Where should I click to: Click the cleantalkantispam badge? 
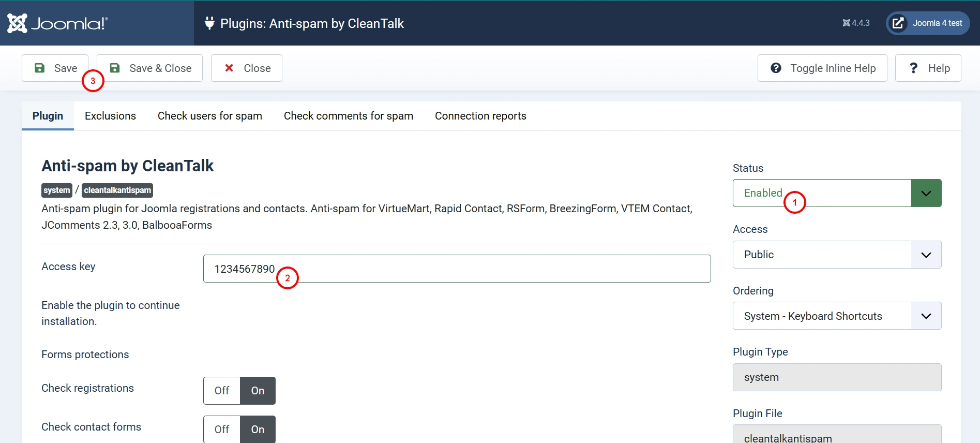117,190
